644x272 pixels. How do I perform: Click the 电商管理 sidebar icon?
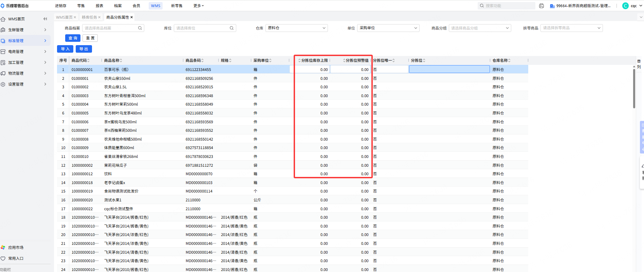point(3,52)
